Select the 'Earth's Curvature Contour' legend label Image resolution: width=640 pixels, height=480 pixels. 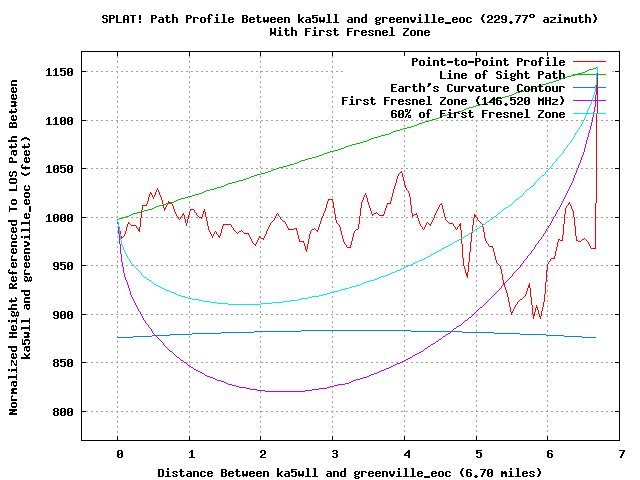(x=478, y=88)
